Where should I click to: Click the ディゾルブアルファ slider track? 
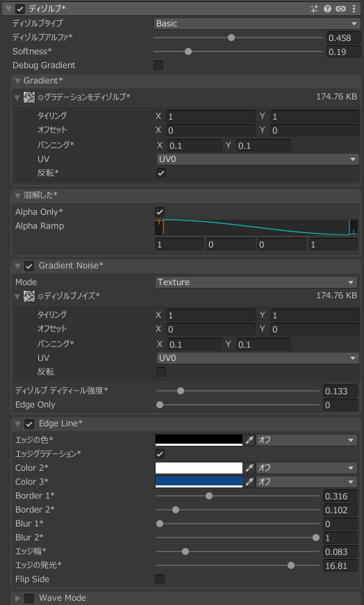tap(238, 38)
